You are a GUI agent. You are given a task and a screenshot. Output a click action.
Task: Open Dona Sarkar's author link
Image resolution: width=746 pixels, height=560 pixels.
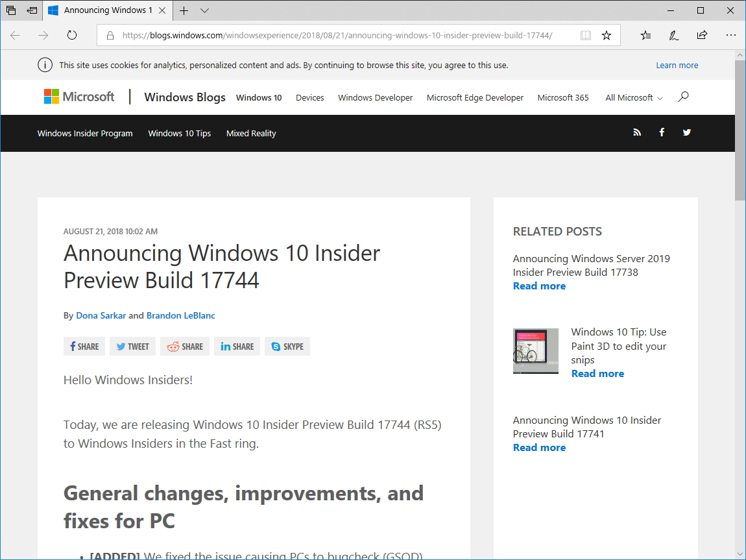101,315
